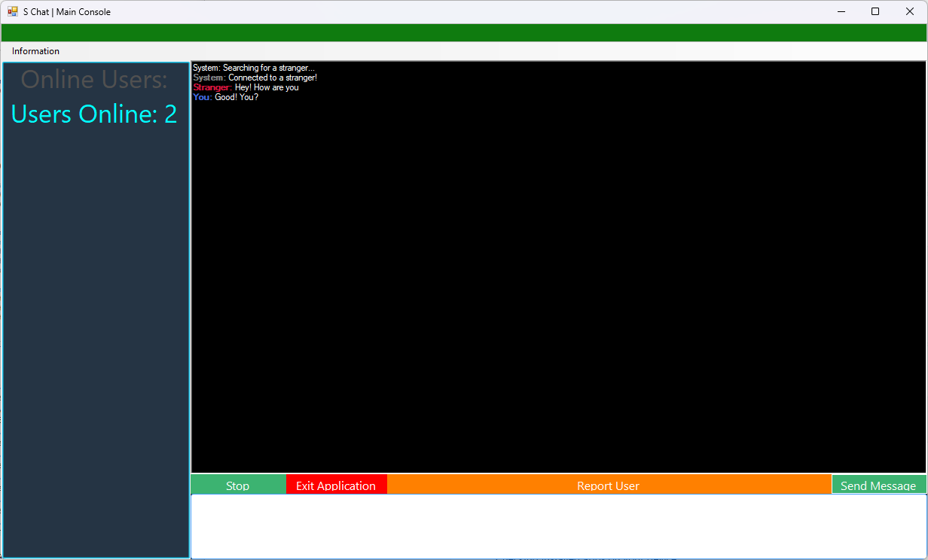Click the stranger's "Hey! How are you" message

click(246, 87)
